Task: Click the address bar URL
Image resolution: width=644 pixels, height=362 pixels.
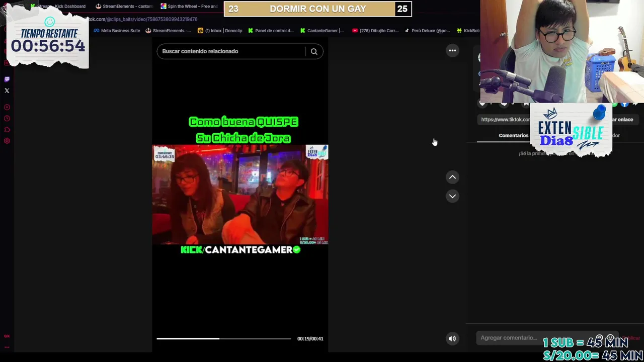Action: [143, 19]
